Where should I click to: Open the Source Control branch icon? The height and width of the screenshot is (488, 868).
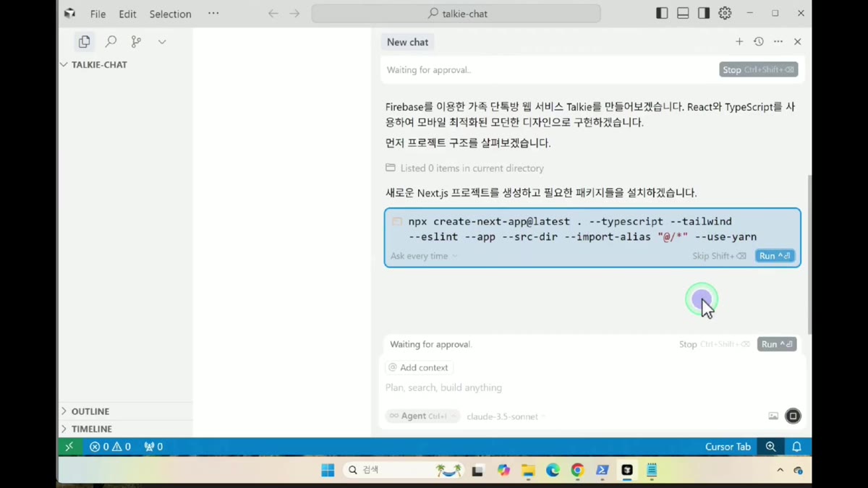tap(136, 42)
